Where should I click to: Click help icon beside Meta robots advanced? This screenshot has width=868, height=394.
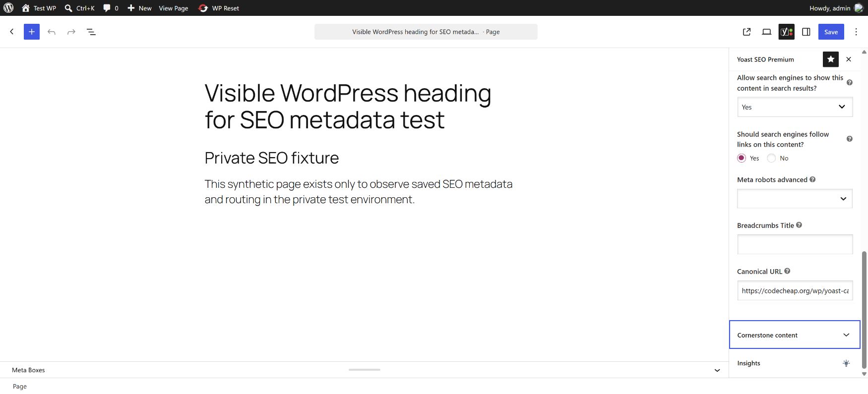pos(812,179)
